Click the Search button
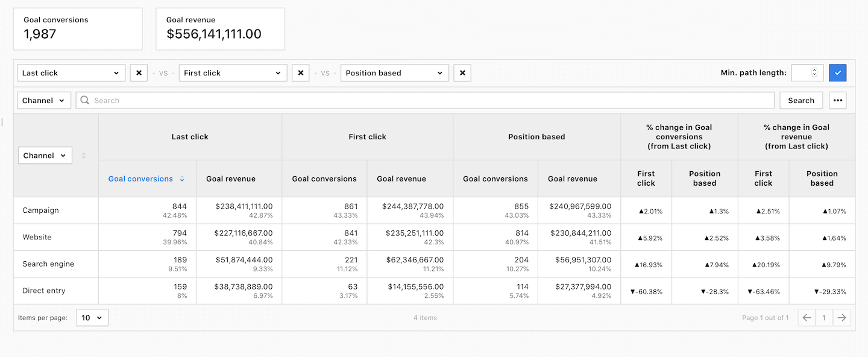 click(801, 100)
